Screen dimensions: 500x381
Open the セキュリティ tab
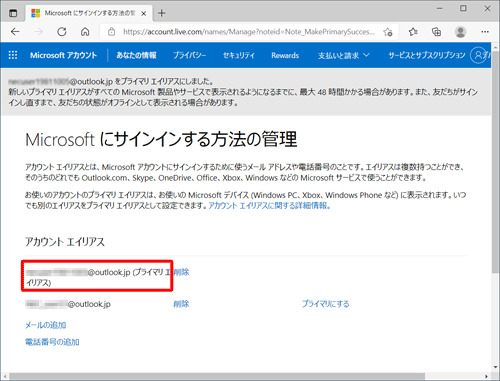(239, 55)
